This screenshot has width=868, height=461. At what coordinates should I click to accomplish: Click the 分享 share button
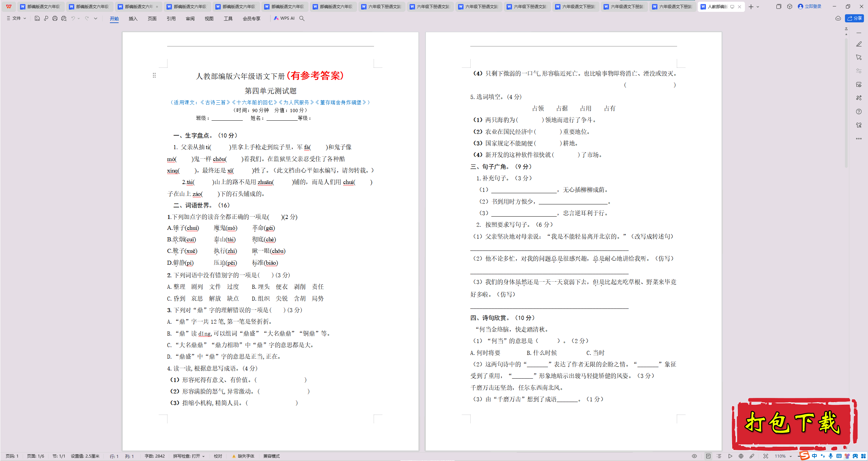(x=854, y=18)
